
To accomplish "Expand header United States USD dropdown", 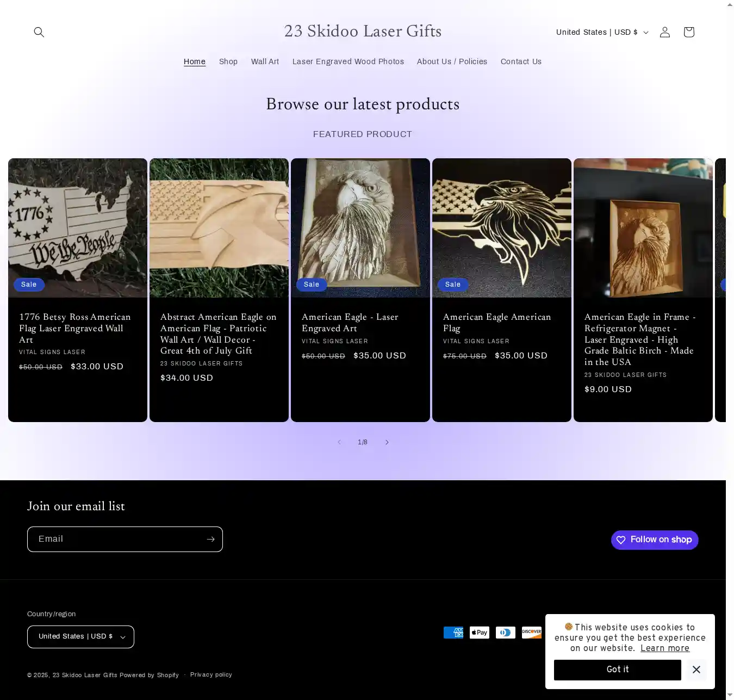I will 602,32.
